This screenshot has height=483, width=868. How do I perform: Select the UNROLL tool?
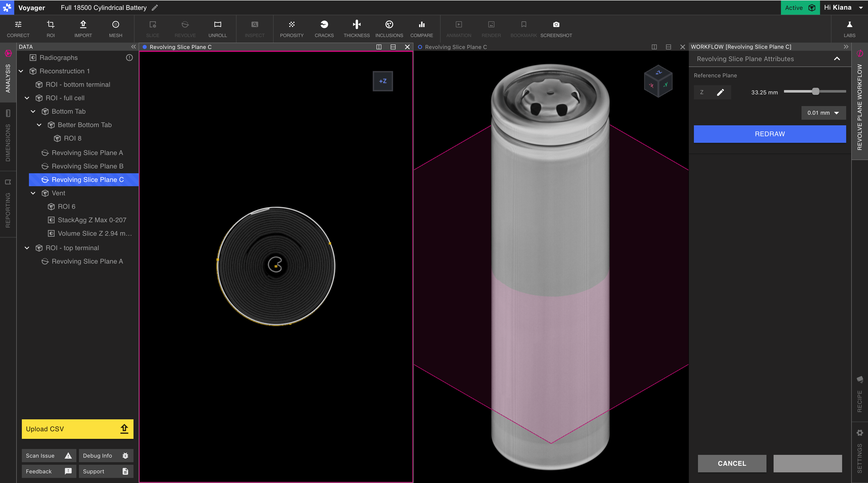(x=218, y=29)
